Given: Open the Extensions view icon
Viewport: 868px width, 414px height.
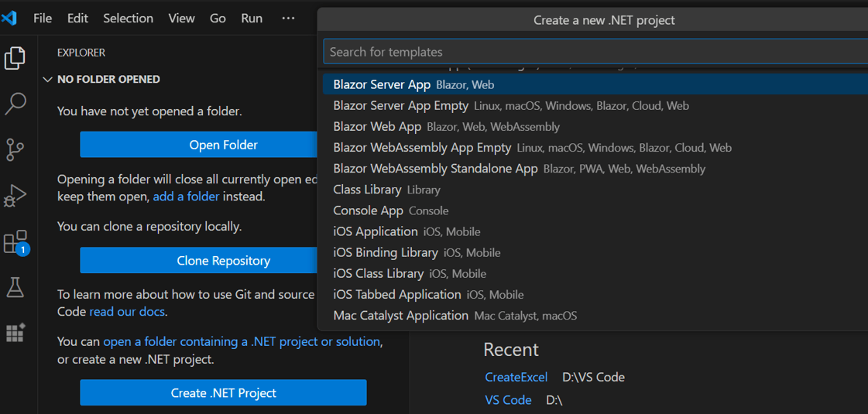Looking at the screenshot, I should click(16, 242).
